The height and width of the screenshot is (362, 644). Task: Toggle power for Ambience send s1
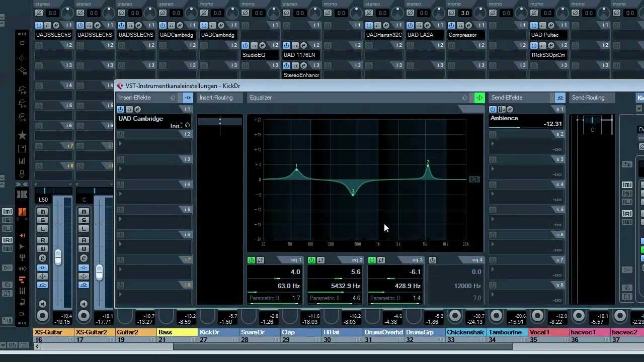pos(493,109)
